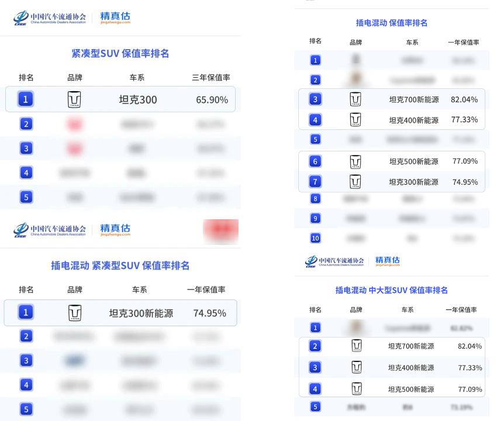
Task: Click the rank 9 badge in 插电混动 保值率排名 table
Action: tap(315, 219)
